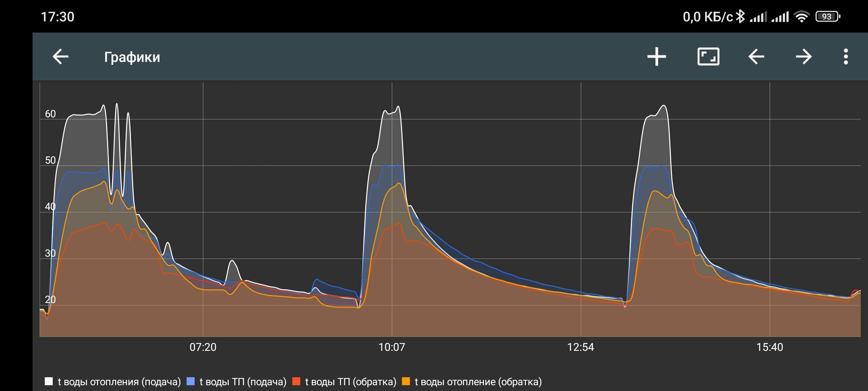Open the three-dot overflow menu
Screen dimensions: 868x391
[846, 57]
